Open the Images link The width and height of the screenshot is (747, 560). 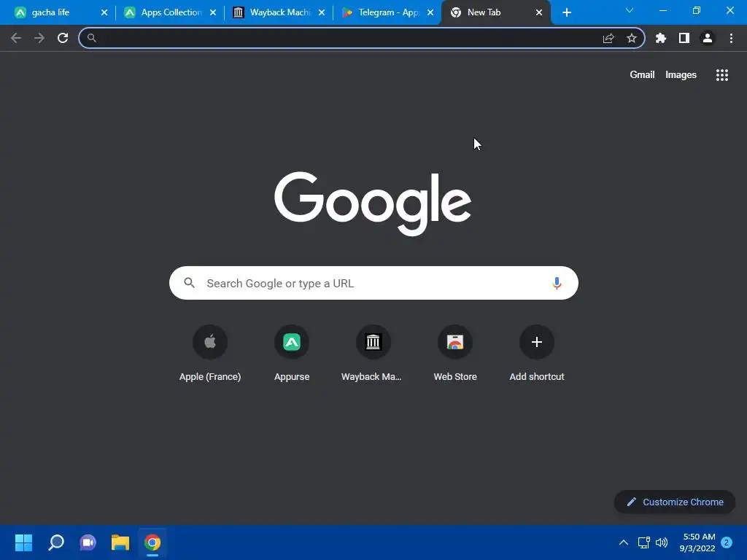click(681, 75)
